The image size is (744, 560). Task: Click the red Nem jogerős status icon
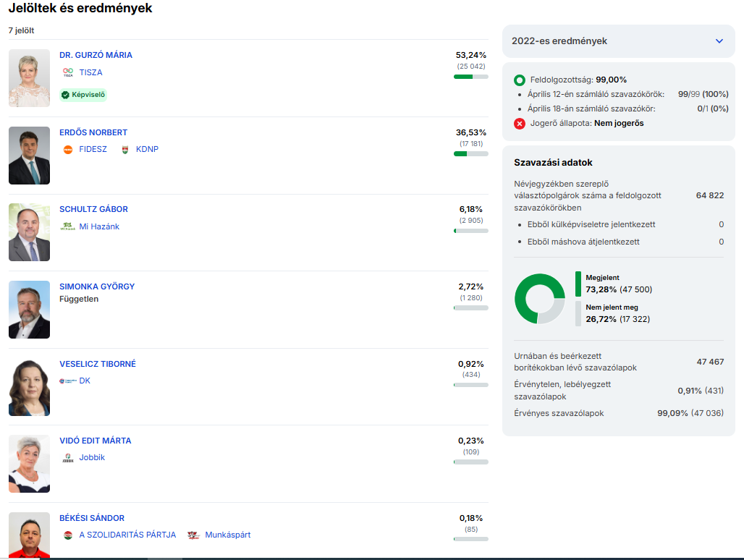[x=520, y=124]
